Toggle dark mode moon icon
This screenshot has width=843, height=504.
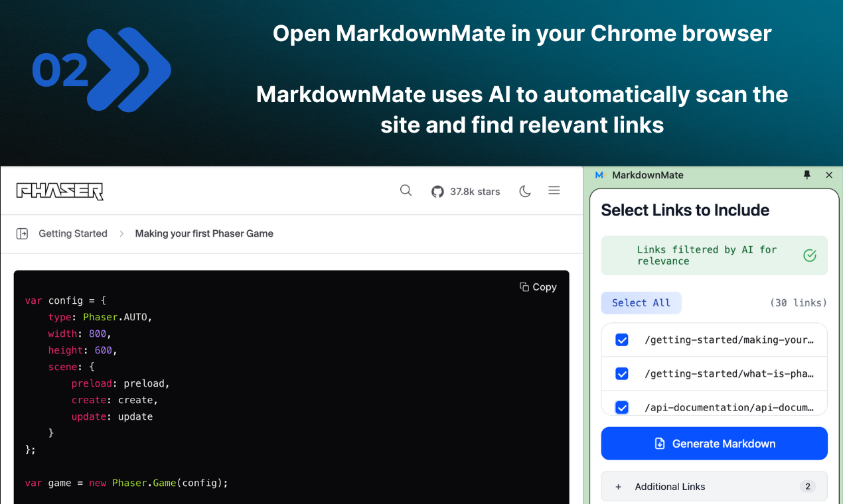click(x=525, y=191)
